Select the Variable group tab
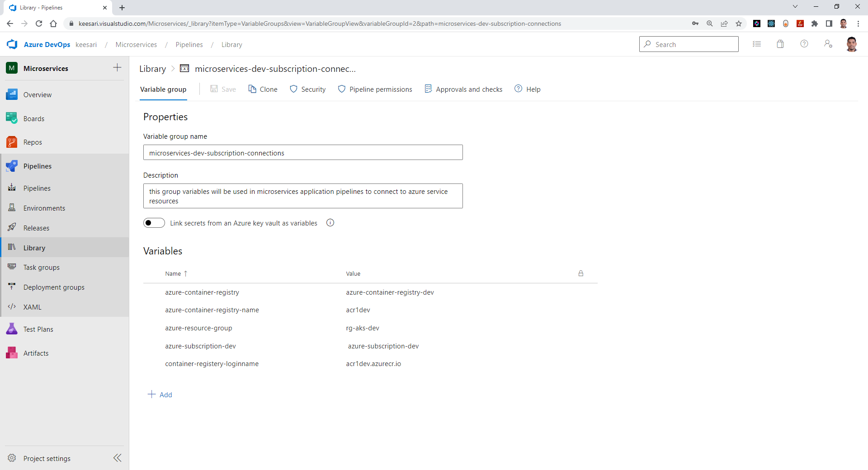Image resolution: width=868 pixels, height=470 pixels. (163, 89)
